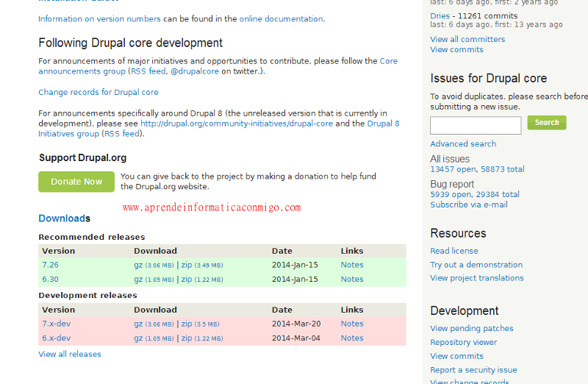The height and width of the screenshot is (384, 588).
Task: Select date 2014-Mar-20 in 7.x-dev row
Action: click(x=296, y=324)
